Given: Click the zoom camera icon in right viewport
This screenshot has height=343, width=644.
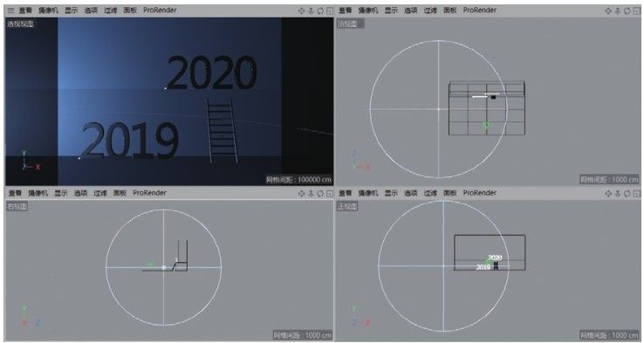Looking at the screenshot, I should 311,194.
